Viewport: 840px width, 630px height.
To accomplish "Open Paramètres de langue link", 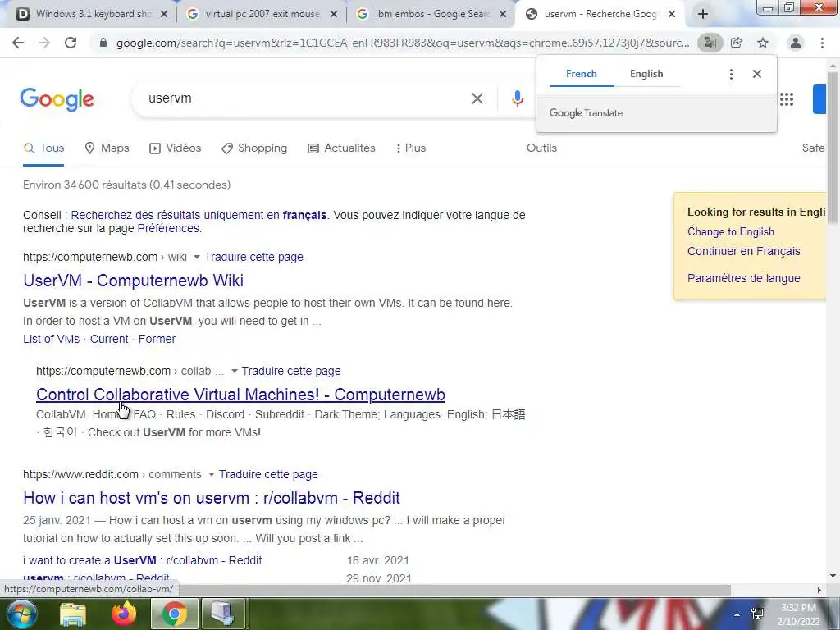I will click(743, 279).
